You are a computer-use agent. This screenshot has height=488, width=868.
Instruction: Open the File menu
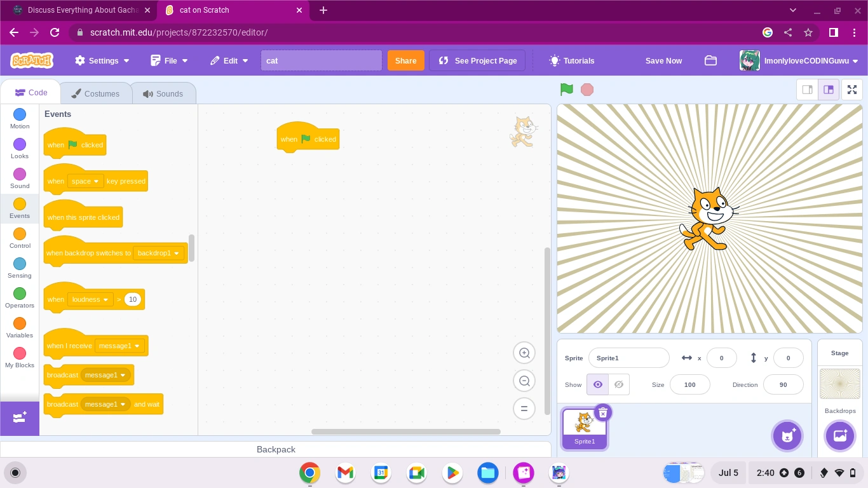click(x=169, y=60)
